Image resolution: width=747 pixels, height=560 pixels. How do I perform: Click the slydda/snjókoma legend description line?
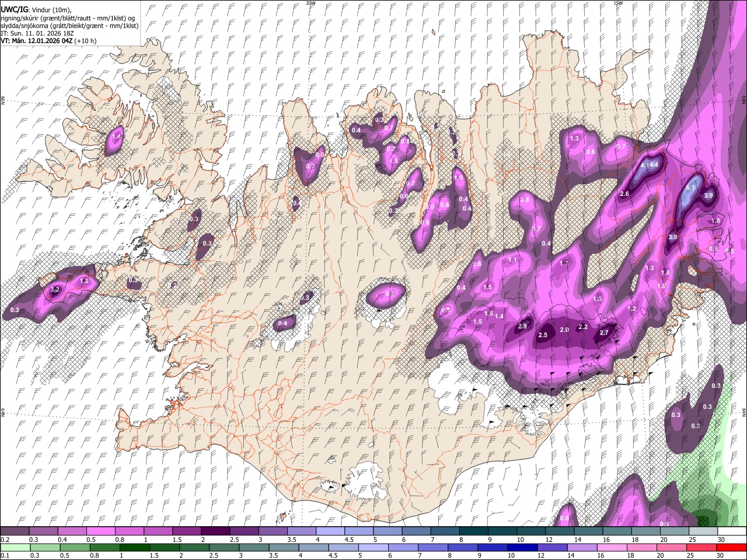(69, 26)
